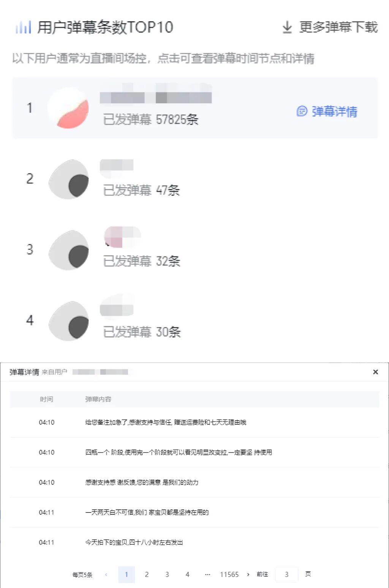
Task: Click the rank 4 user avatar
Action: (x=68, y=321)
